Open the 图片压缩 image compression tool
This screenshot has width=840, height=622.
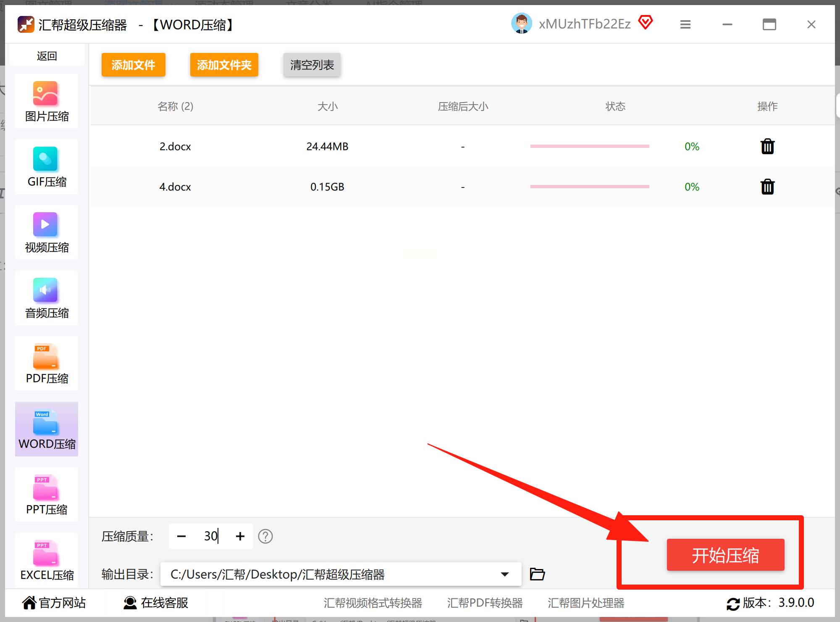click(47, 101)
